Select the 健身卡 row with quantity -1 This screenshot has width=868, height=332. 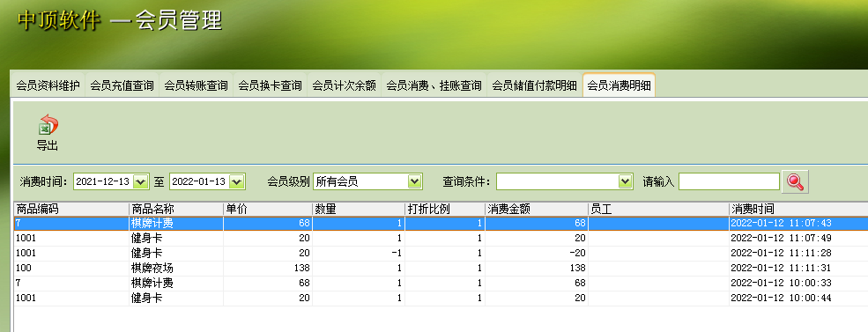(441, 254)
